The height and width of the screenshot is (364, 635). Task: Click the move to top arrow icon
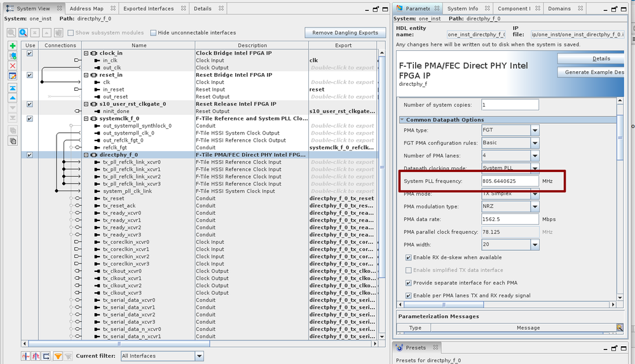[13, 88]
